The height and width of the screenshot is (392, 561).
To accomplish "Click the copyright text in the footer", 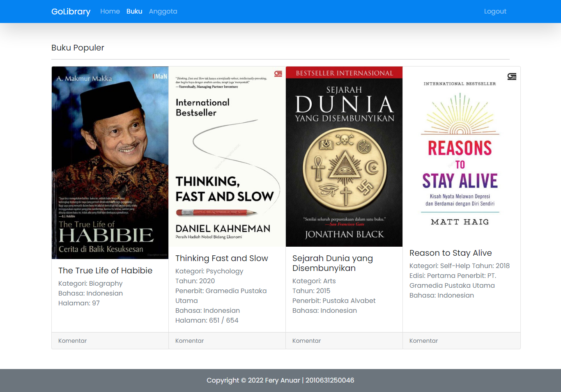I will 280,380.
